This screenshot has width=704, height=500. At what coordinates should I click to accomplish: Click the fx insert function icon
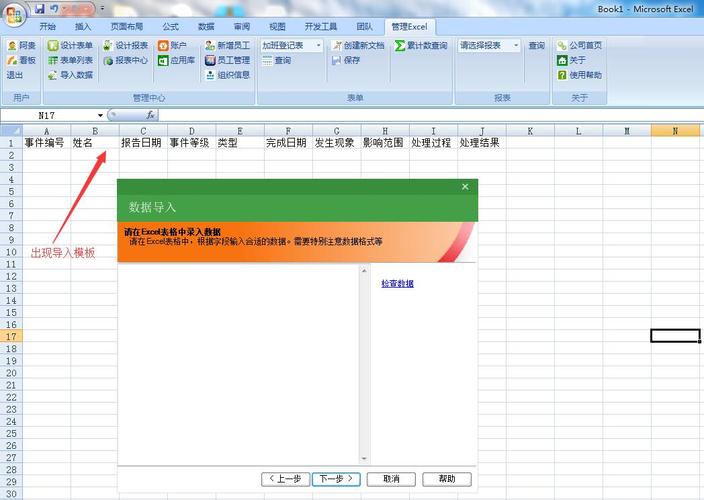tap(150, 115)
